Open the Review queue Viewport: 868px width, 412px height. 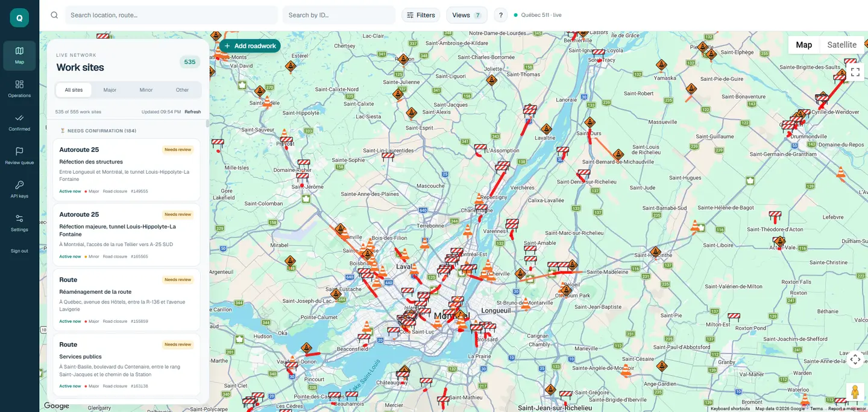[19, 156]
